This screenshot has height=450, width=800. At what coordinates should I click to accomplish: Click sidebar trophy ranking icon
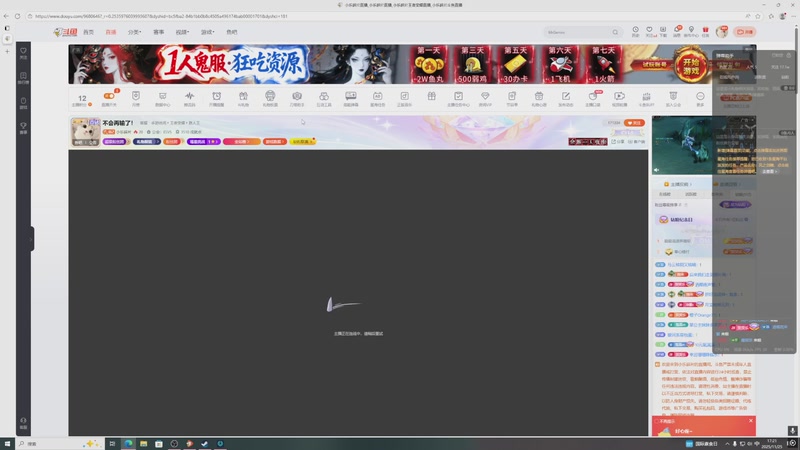click(x=23, y=128)
